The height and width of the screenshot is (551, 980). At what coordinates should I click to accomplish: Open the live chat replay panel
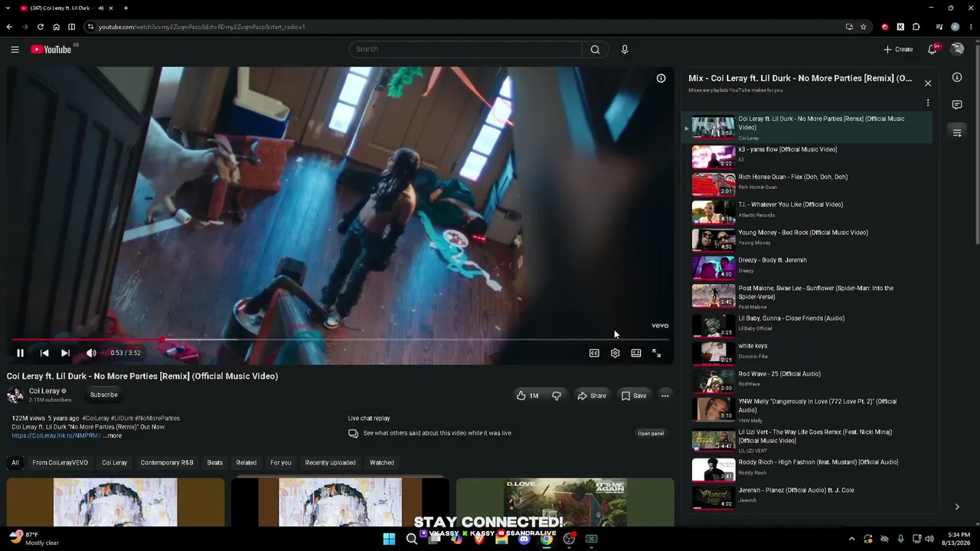click(x=651, y=433)
